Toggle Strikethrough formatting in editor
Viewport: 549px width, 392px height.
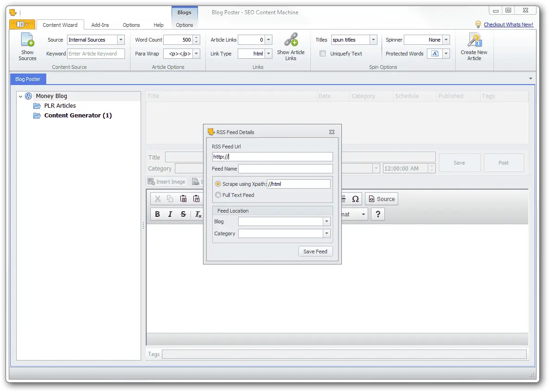[x=183, y=214]
